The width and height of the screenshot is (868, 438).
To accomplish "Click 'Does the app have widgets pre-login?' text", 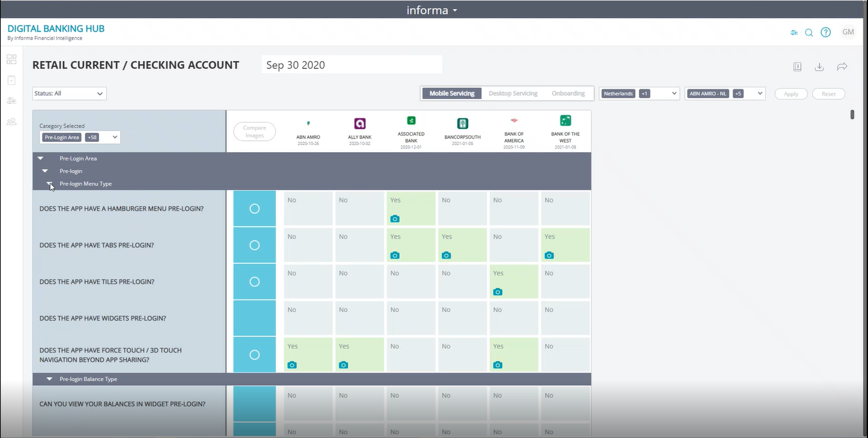I will [x=103, y=319].
